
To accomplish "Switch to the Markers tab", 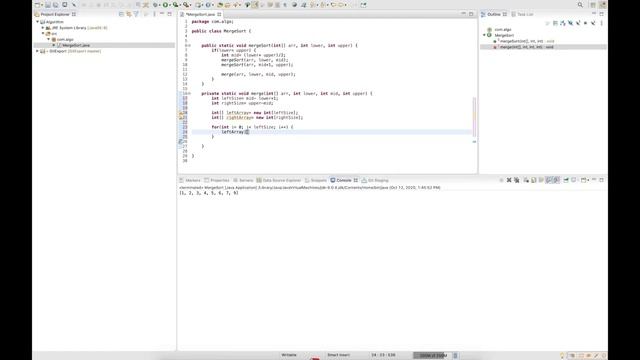I will [x=190, y=180].
